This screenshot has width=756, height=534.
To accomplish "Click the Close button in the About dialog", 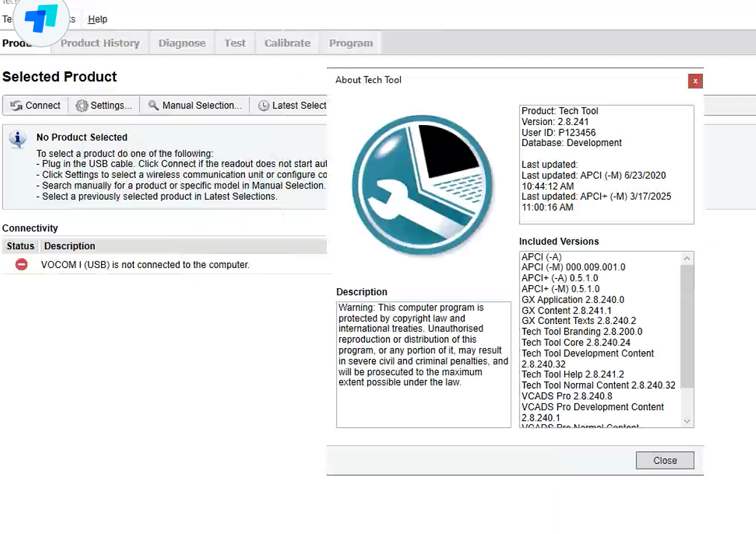I will click(x=664, y=460).
